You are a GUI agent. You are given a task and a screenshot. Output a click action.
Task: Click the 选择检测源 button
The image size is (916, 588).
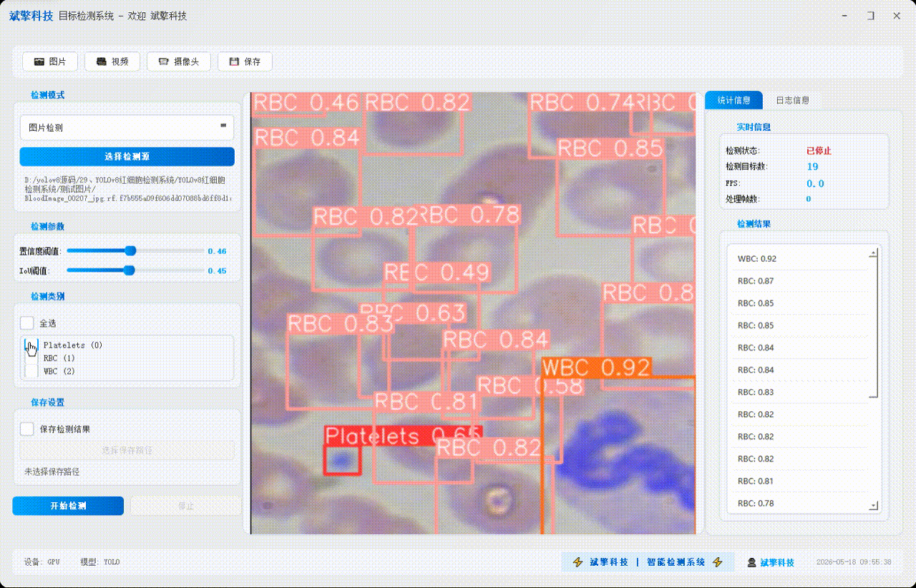127,157
